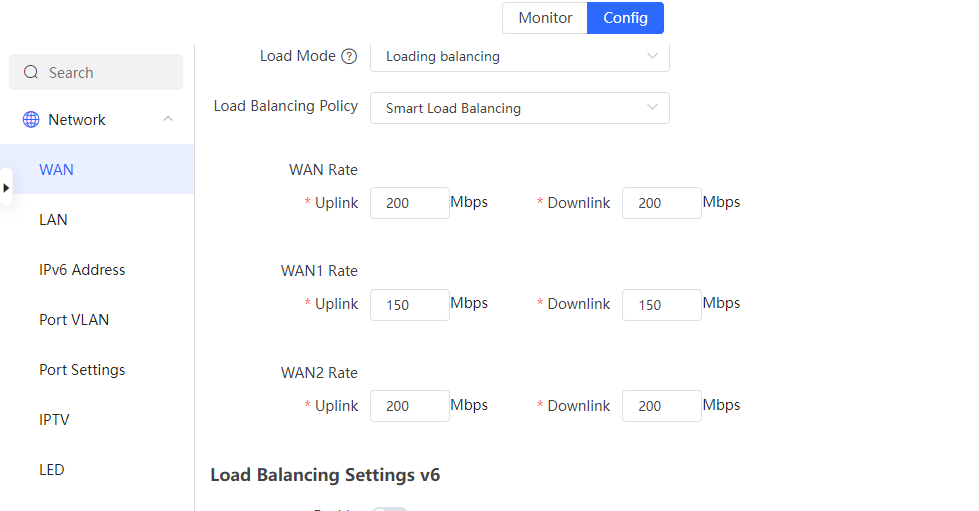Open the WAN menu item
The height and width of the screenshot is (511, 979).
point(57,170)
